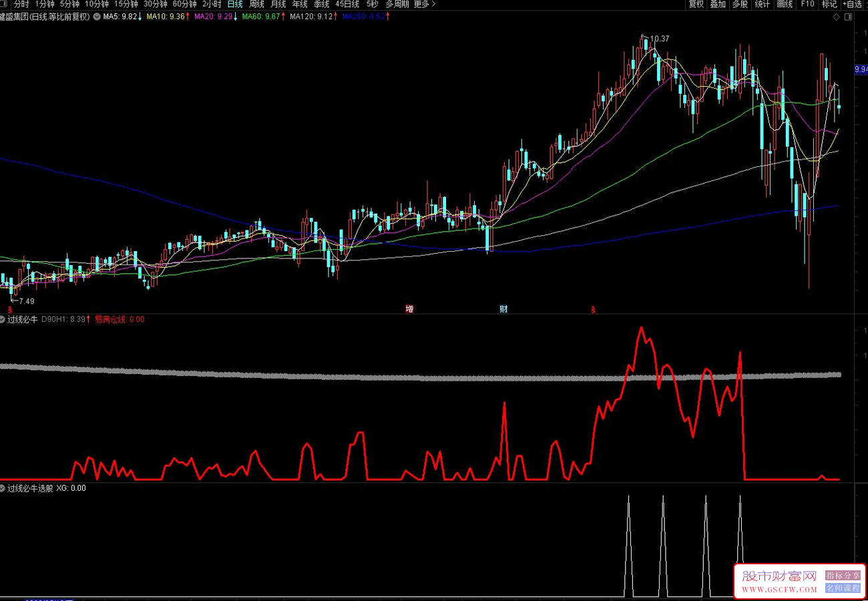
Task: Expand the 过线必牛 indicator dropdown
Action: tap(3, 319)
